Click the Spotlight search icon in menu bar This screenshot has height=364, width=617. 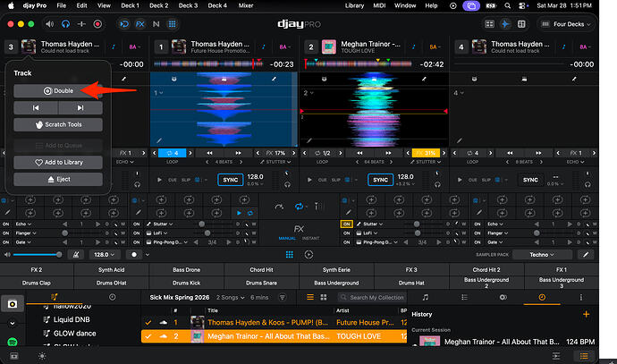(x=508, y=5)
